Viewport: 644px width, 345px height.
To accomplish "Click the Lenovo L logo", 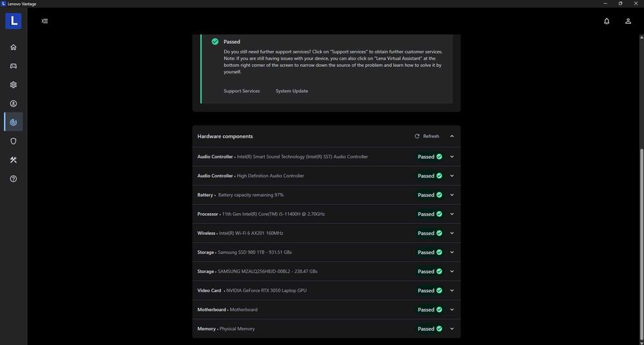I will (14, 21).
